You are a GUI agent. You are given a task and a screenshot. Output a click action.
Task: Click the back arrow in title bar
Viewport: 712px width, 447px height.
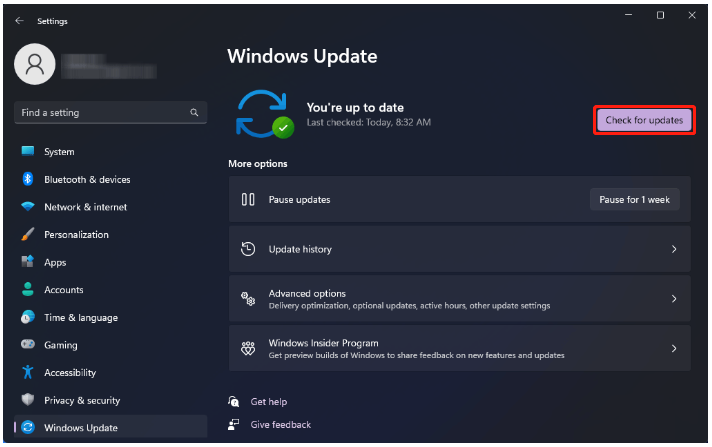click(x=19, y=20)
